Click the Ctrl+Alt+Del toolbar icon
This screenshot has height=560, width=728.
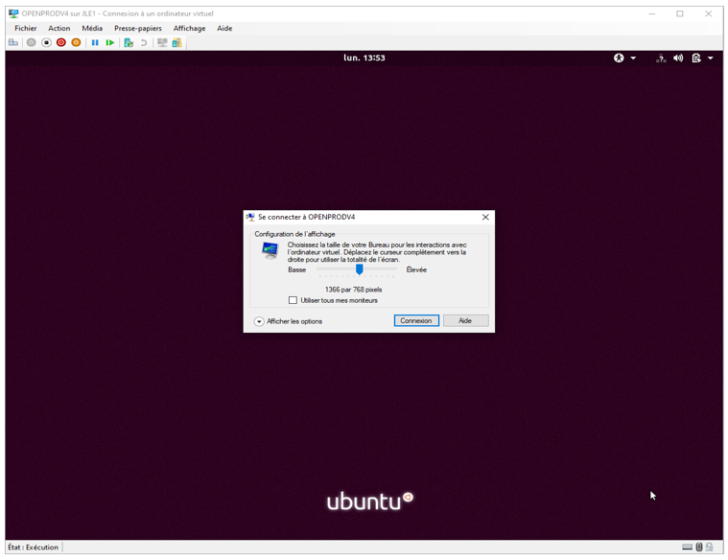point(13,43)
